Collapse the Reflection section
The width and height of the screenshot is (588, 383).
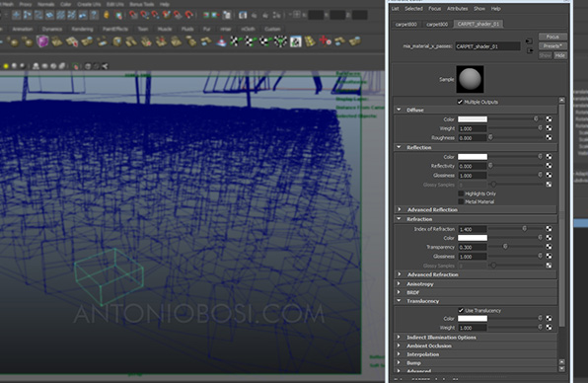pyautogui.click(x=399, y=147)
